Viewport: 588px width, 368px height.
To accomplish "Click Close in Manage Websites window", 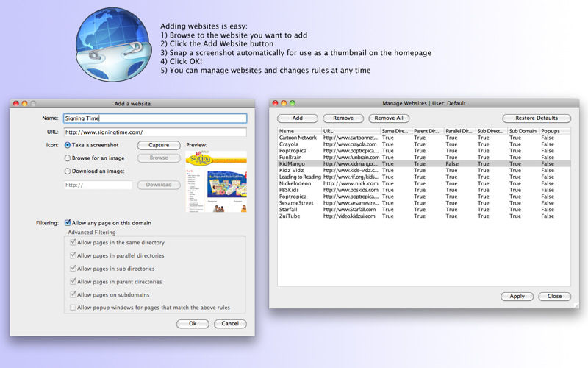I will pos(554,297).
